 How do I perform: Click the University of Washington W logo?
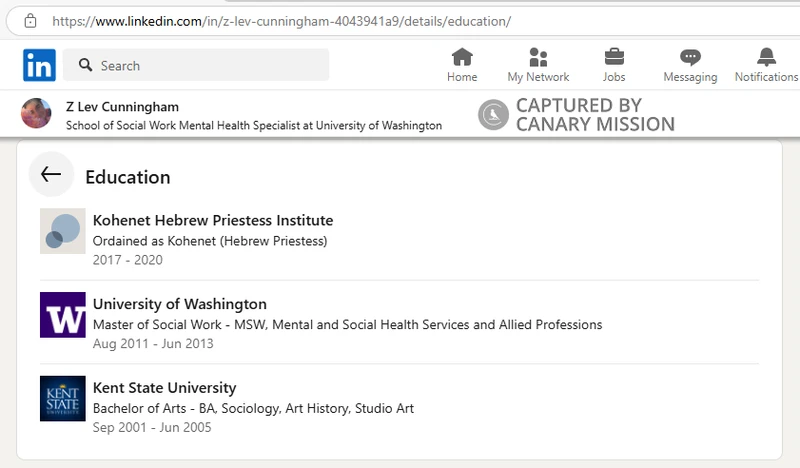point(63,315)
